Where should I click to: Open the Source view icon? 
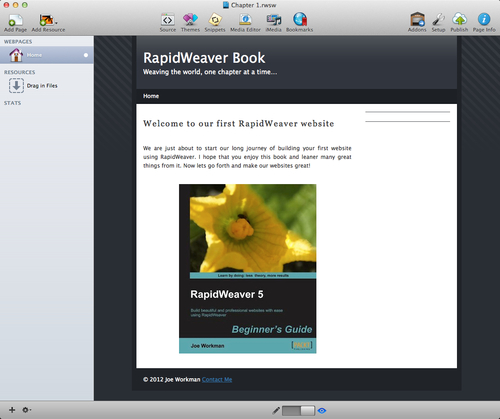167,20
